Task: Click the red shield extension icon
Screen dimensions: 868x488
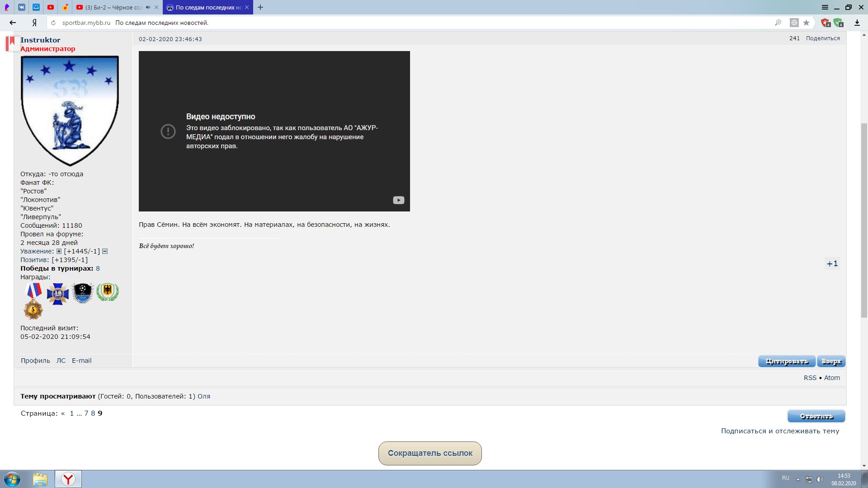Action: (x=826, y=23)
